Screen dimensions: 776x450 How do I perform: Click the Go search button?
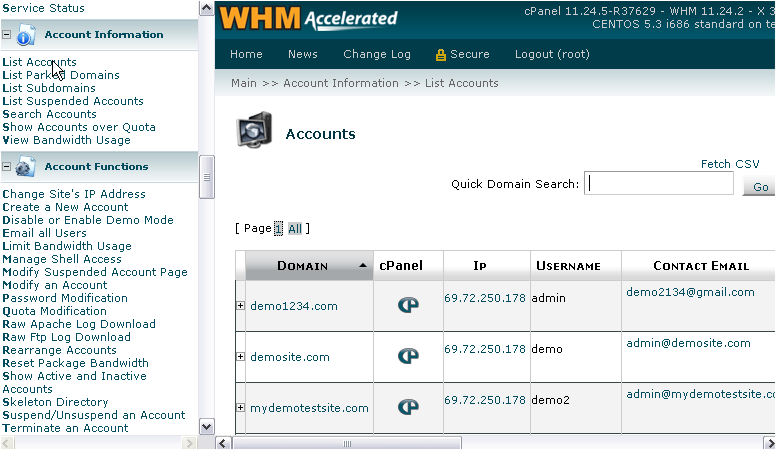[x=760, y=187]
